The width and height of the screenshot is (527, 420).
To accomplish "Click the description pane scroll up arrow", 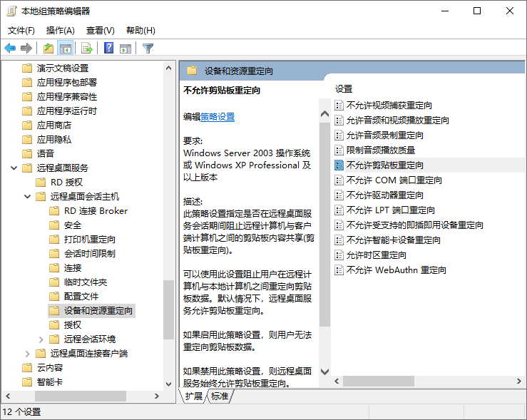I will pyautogui.click(x=324, y=114).
